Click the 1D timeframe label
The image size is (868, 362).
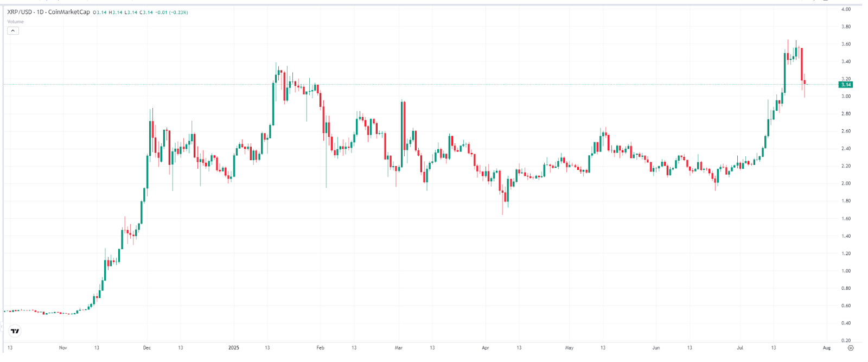pyautogui.click(x=40, y=12)
